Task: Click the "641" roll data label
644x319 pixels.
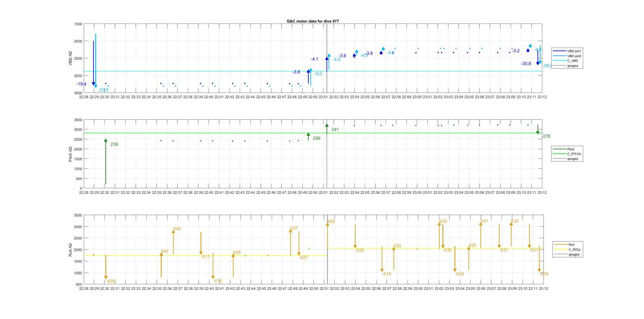Action: click(x=484, y=221)
